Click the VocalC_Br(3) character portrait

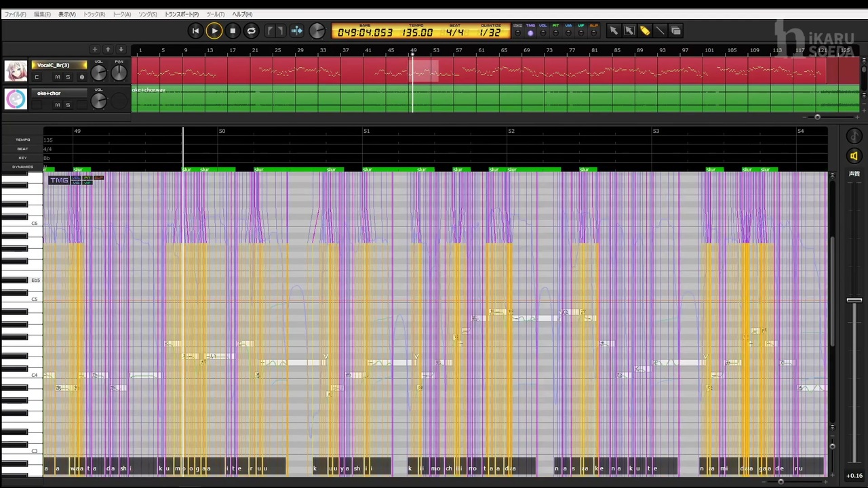tap(16, 71)
